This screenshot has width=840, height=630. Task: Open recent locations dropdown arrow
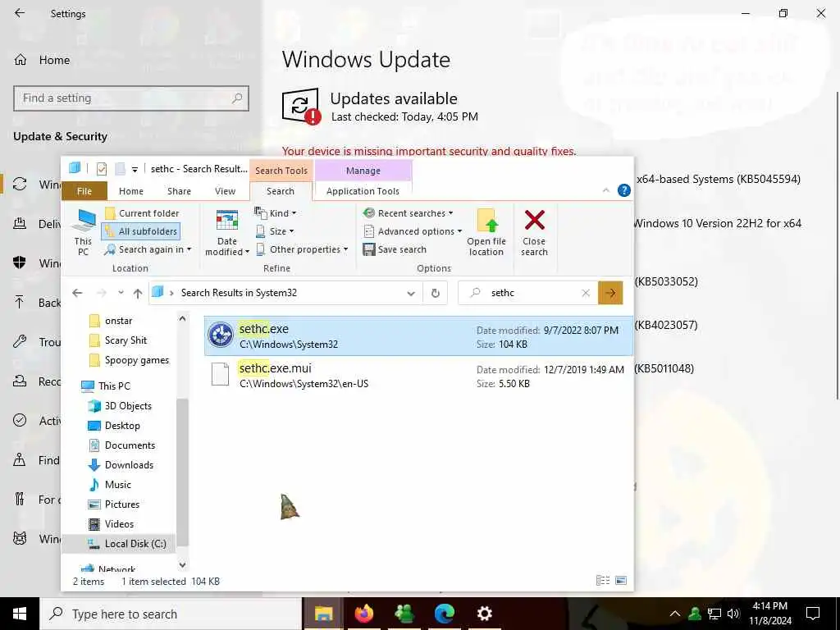pos(121,293)
